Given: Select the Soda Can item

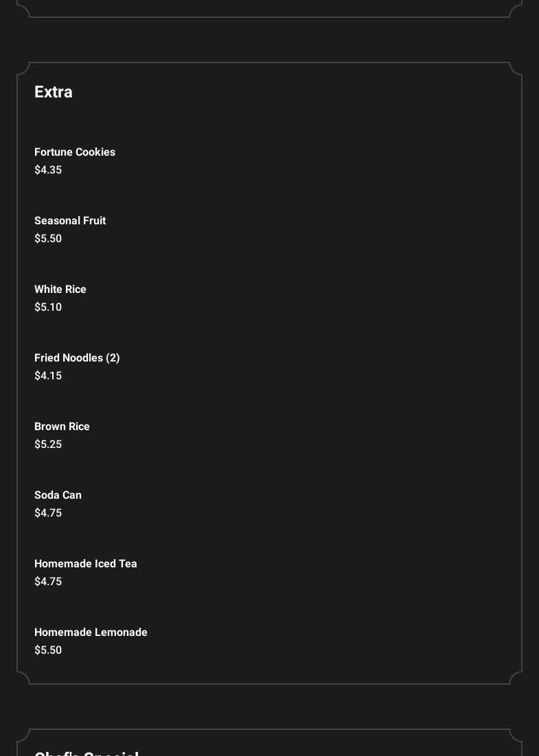Looking at the screenshot, I should click(58, 495).
